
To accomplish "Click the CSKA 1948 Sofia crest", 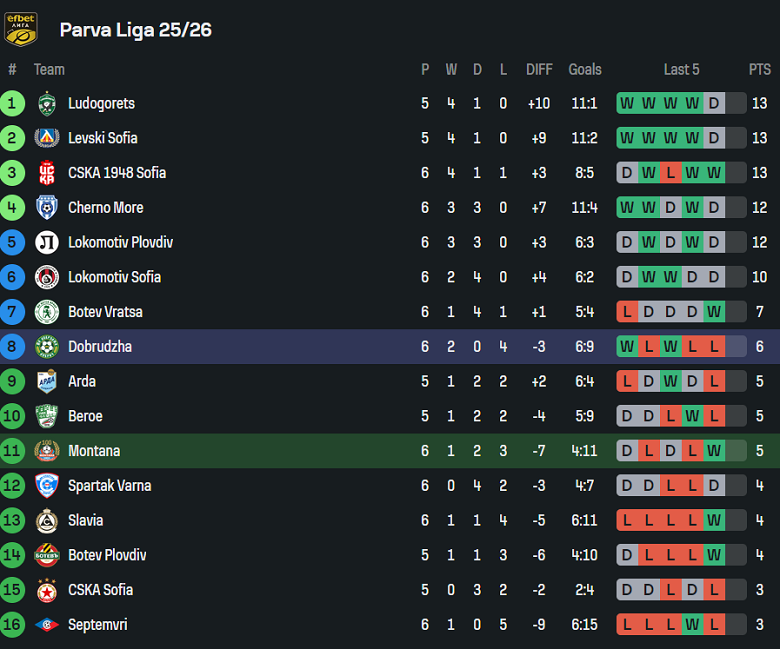I will [46, 173].
